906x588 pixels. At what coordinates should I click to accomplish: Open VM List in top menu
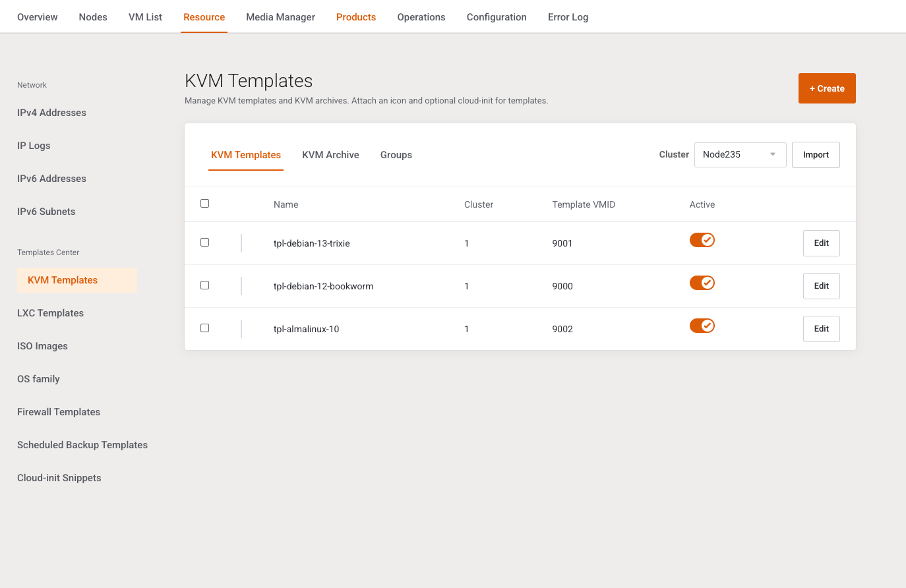pyautogui.click(x=145, y=17)
